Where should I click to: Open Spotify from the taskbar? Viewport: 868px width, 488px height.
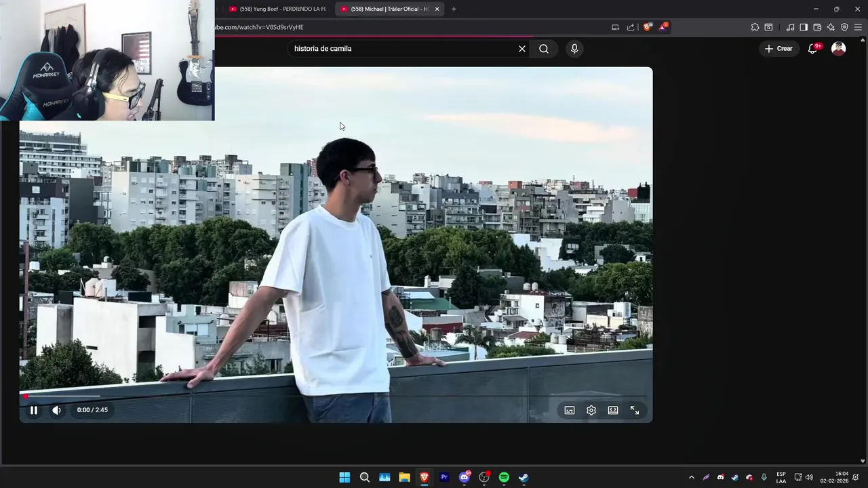click(504, 477)
